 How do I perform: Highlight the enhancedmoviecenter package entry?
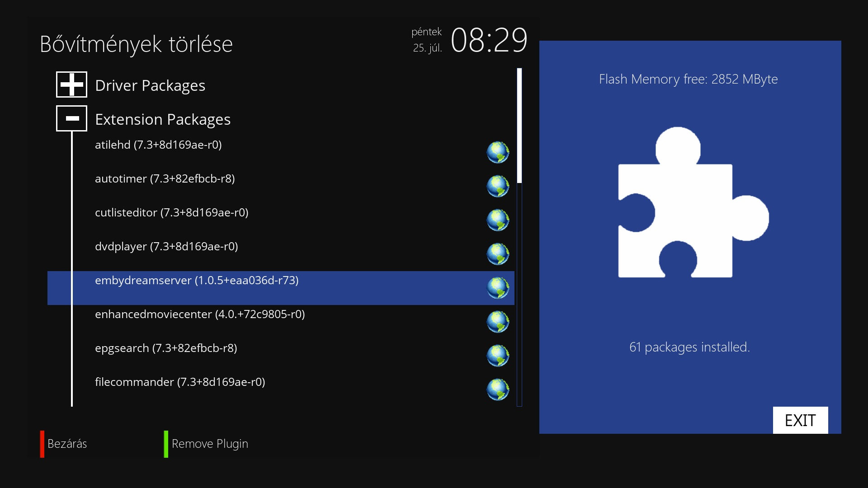(200, 314)
